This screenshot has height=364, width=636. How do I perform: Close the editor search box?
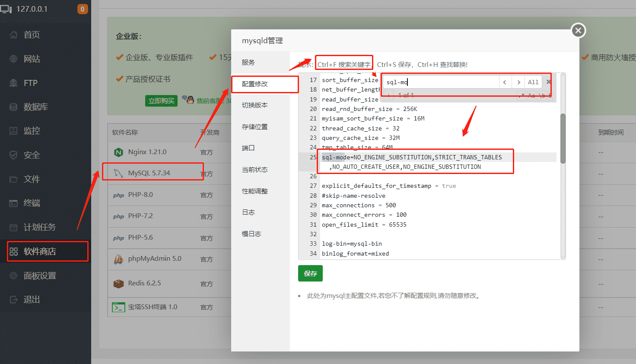click(548, 82)
